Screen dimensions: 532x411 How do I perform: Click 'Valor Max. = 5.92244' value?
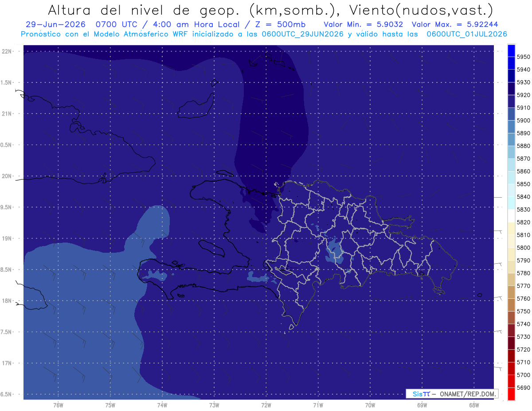pyautogui.click(x=456, y=24)
